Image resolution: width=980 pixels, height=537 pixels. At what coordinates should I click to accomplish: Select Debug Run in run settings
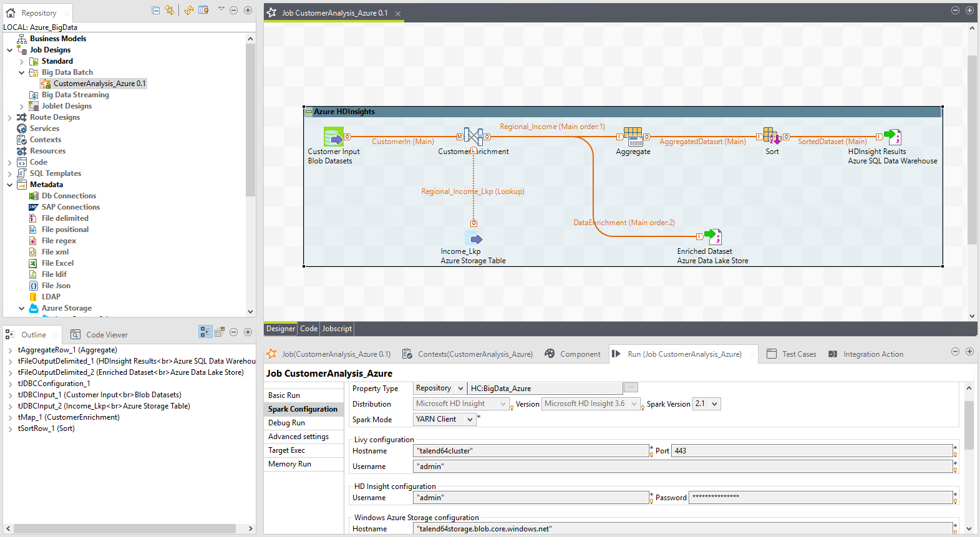coord(304,423)
